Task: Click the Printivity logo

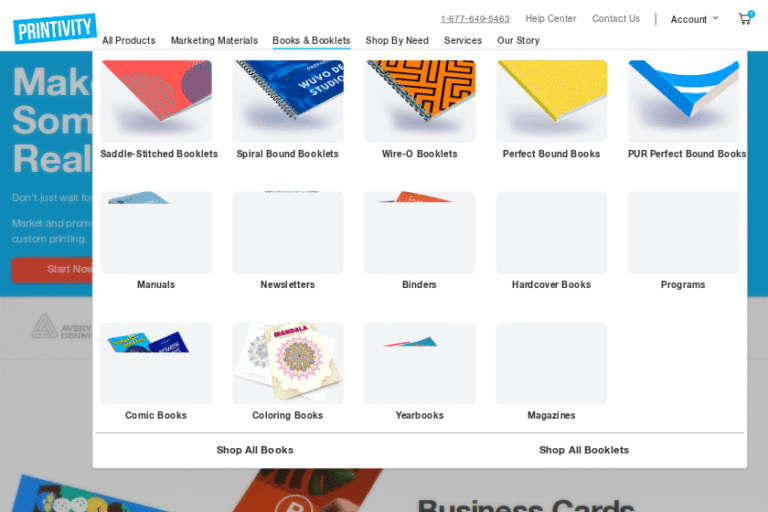Action: click(x=54, y=28)
